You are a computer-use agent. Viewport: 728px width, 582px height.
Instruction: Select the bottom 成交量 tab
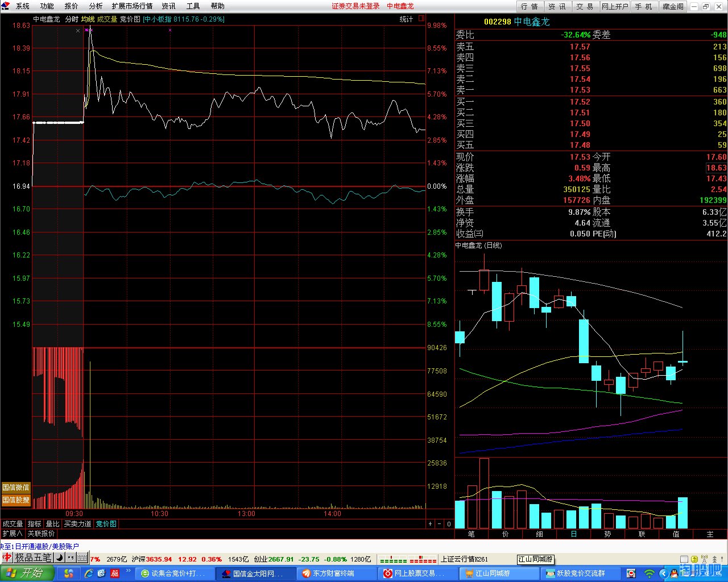point(13,524)
